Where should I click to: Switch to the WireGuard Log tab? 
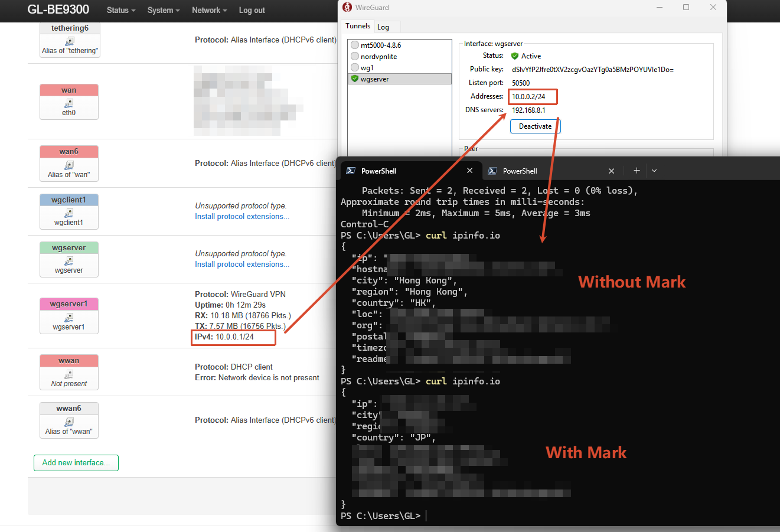[x=383, y=27]
